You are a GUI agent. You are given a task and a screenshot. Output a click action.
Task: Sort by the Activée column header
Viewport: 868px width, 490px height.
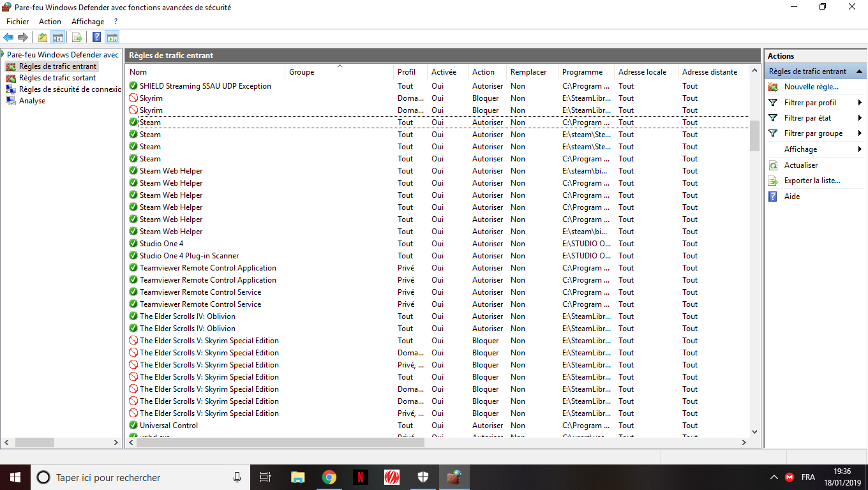pos(448,72)
